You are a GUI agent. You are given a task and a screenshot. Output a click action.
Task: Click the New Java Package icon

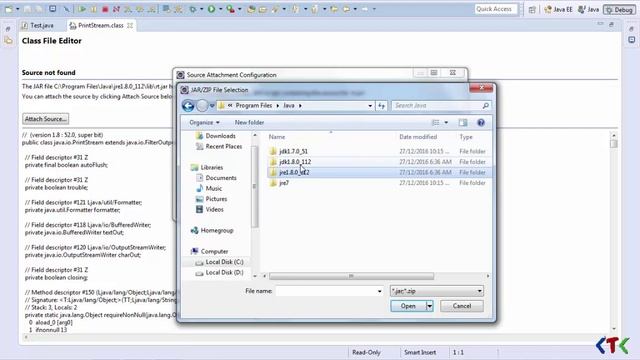[x=251, y=9]
